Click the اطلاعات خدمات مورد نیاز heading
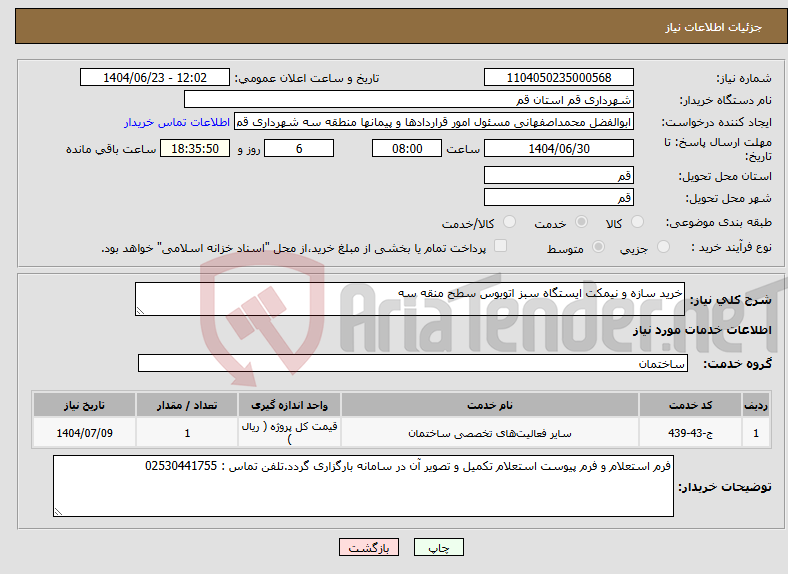 tap(702, 330)
